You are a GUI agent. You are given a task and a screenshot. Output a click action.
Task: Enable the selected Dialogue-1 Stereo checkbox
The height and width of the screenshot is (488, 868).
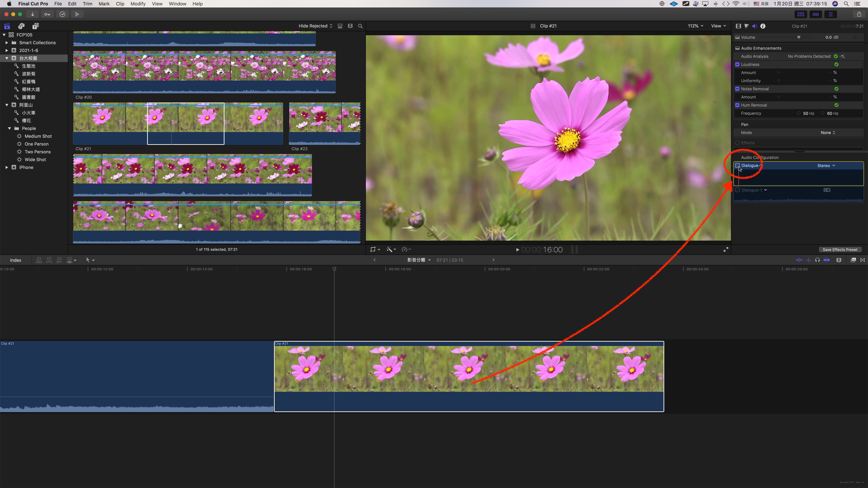737,165
